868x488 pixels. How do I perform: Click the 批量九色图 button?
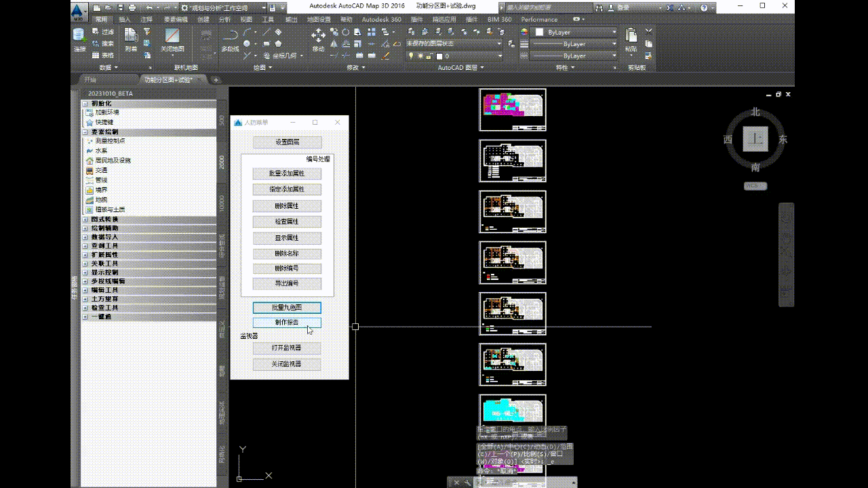[286, 307]
